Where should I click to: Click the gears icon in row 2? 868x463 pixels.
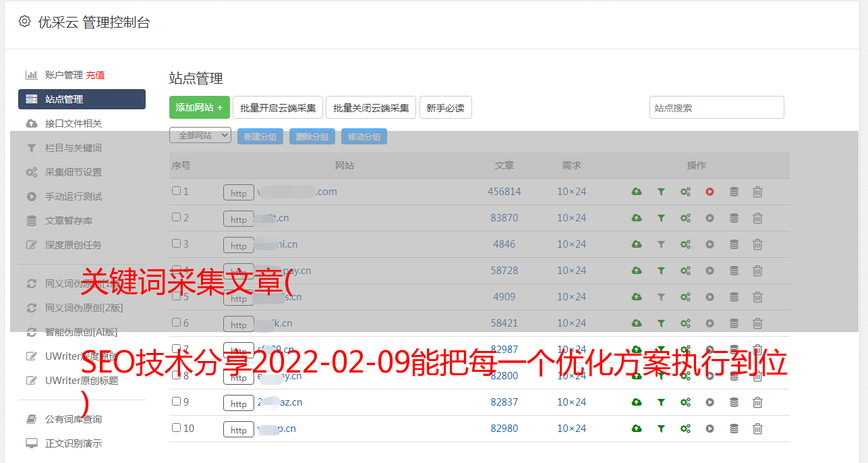click(685, 218)
